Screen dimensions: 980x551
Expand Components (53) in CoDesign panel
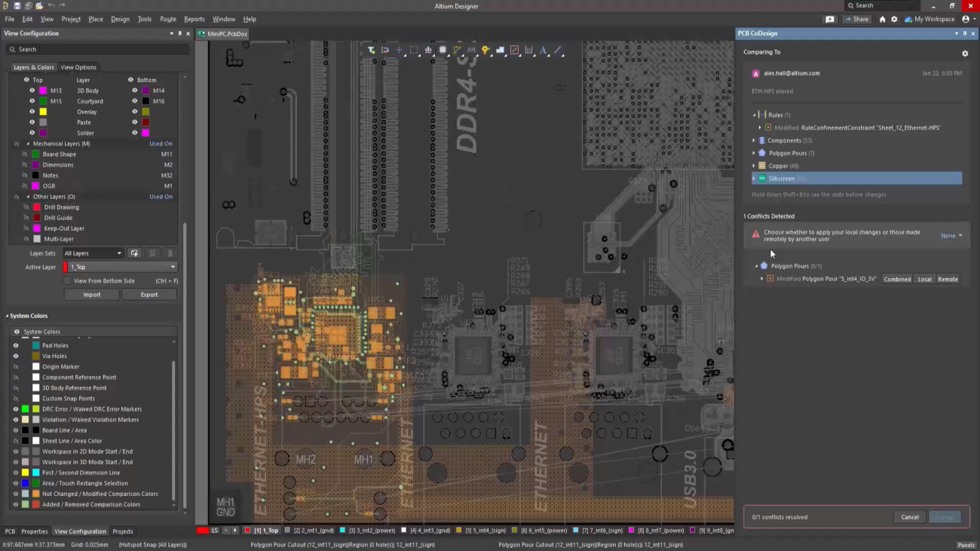click(753, 140)
